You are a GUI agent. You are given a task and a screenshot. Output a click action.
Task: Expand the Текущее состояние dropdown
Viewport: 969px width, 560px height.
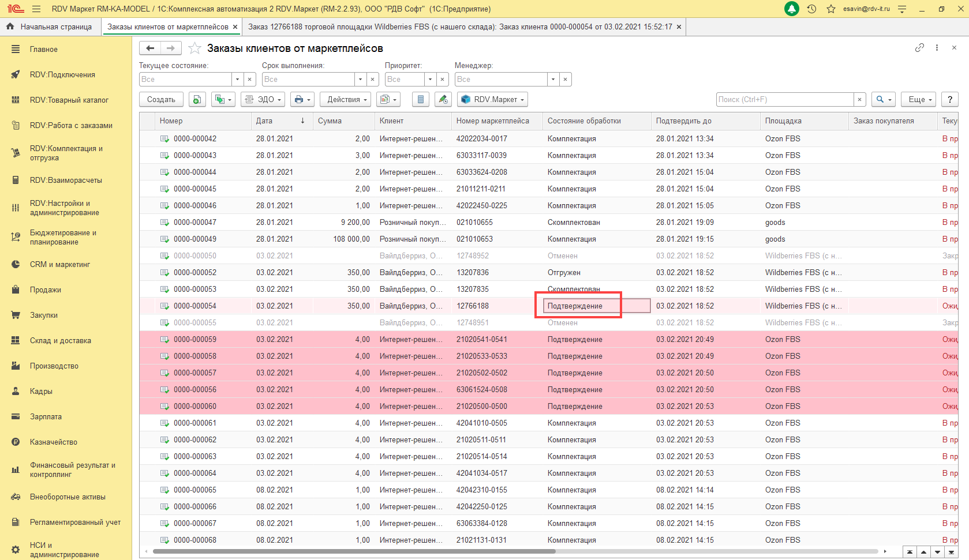pyautogui.click(x=237, y=80)
